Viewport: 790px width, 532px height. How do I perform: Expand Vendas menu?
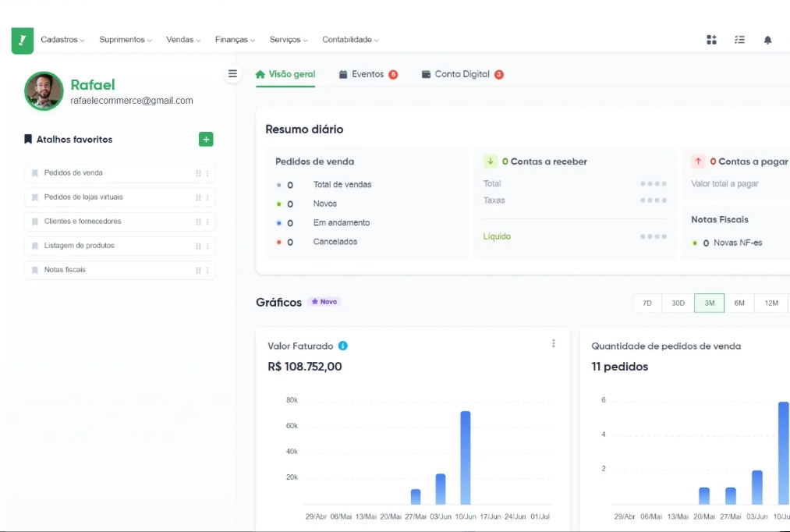click(183, 40)
